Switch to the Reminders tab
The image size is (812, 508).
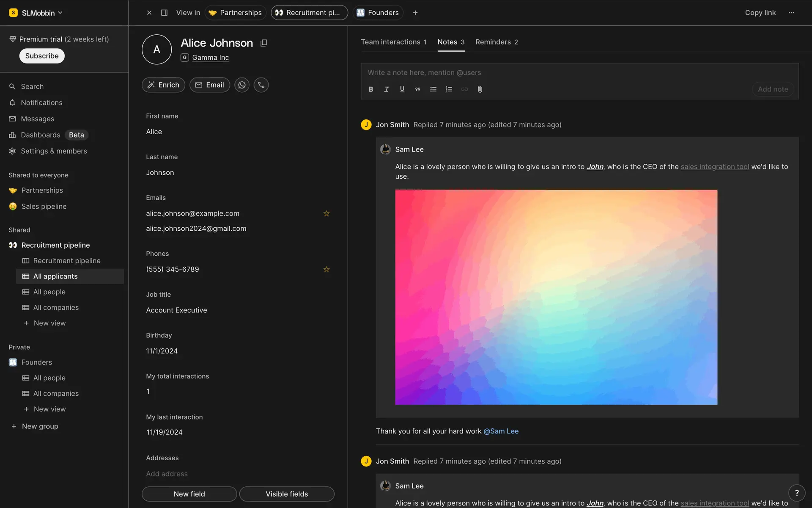tap(497, 42)
